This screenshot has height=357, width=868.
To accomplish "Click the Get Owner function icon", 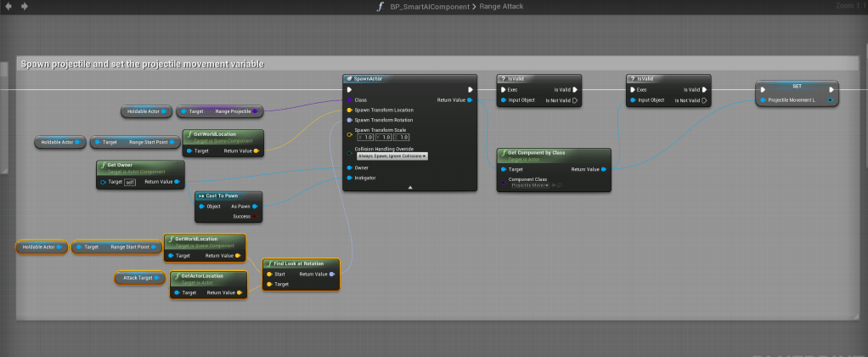I will [101, 165].
